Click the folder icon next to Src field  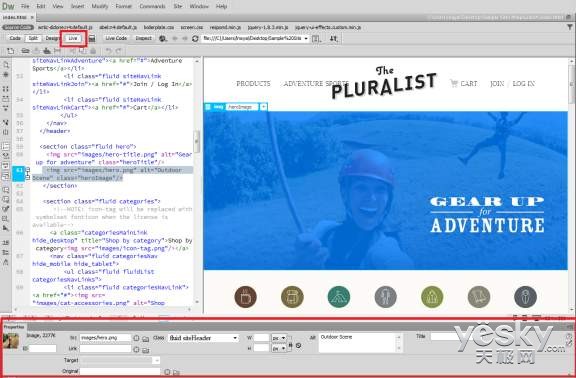coord(146,339)
